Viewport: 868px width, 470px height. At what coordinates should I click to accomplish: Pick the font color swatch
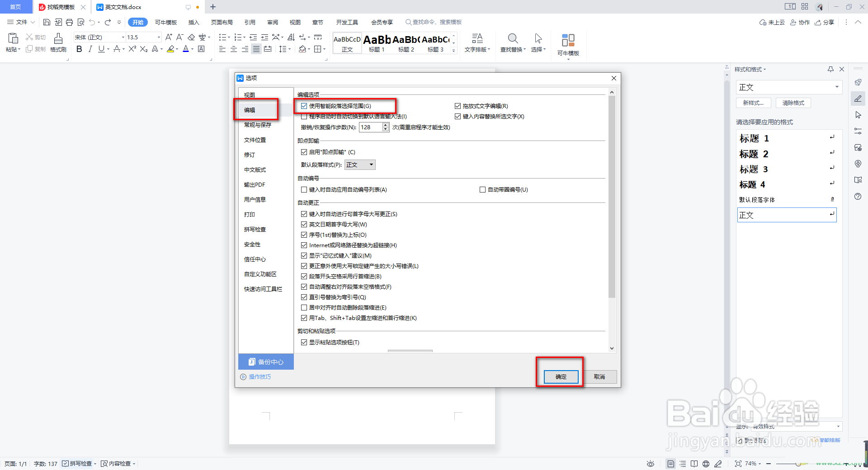point(185,49)
